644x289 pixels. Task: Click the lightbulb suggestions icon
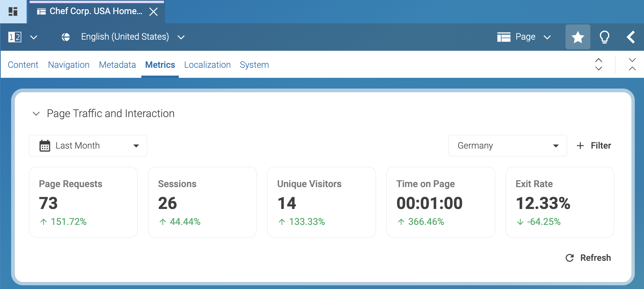604,37
